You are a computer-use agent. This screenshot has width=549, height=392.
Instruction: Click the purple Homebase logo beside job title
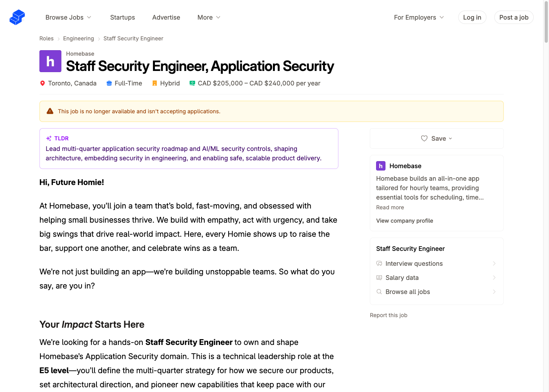(50, 61)
